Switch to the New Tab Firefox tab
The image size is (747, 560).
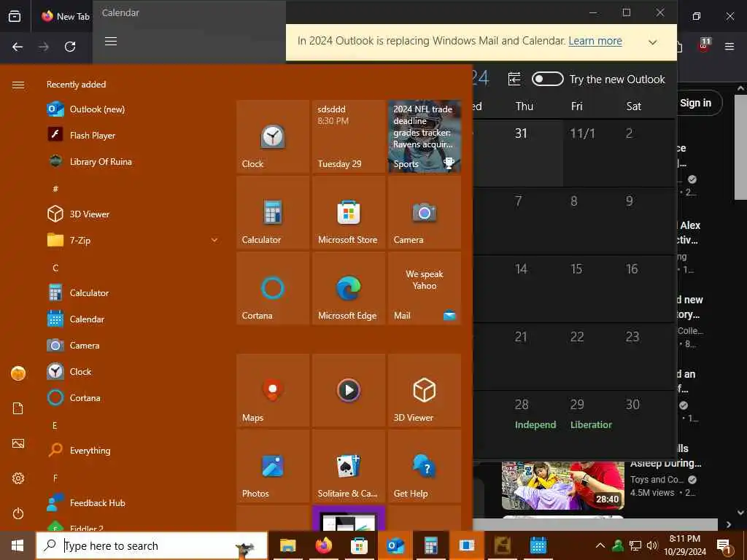(65, 16)
